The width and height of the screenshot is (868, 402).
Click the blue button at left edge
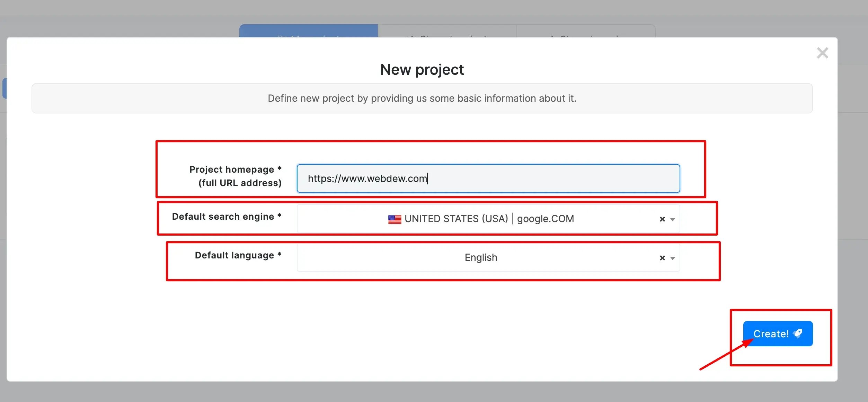(4, 88)
